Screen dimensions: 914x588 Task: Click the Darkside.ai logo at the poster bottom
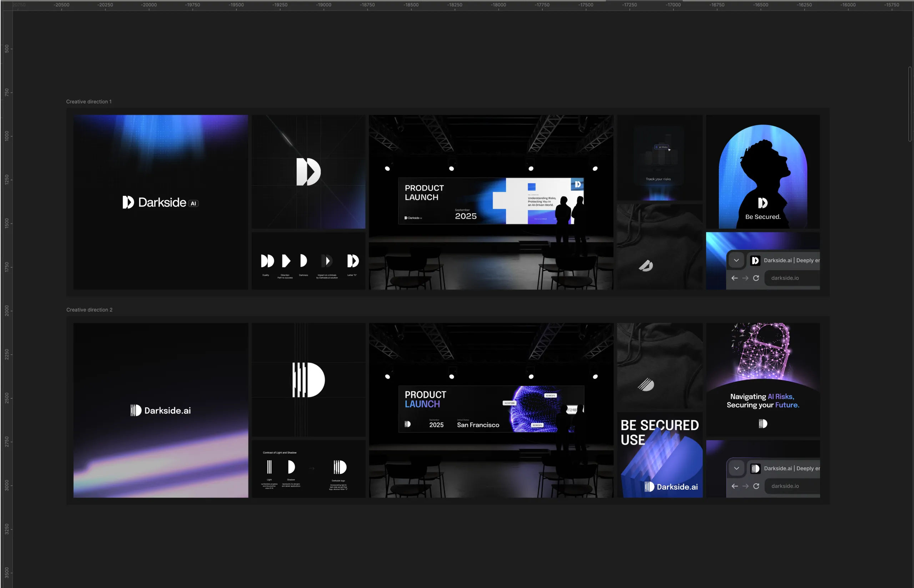(671, 487)
